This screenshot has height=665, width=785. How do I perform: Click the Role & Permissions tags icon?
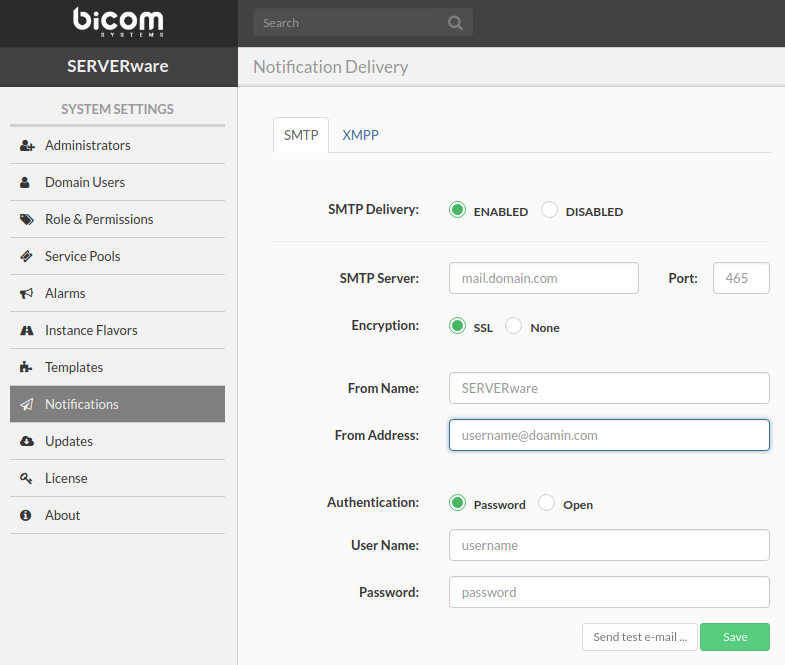[x=27, y=220]
